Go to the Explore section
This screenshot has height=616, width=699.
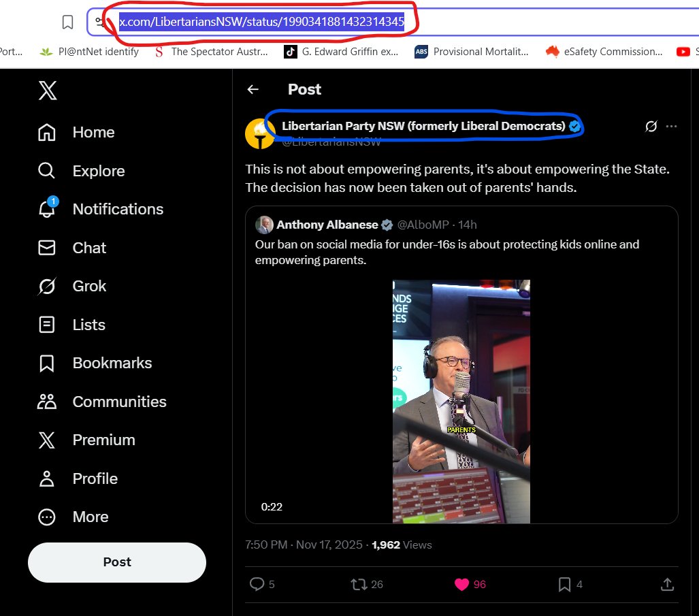81,171
